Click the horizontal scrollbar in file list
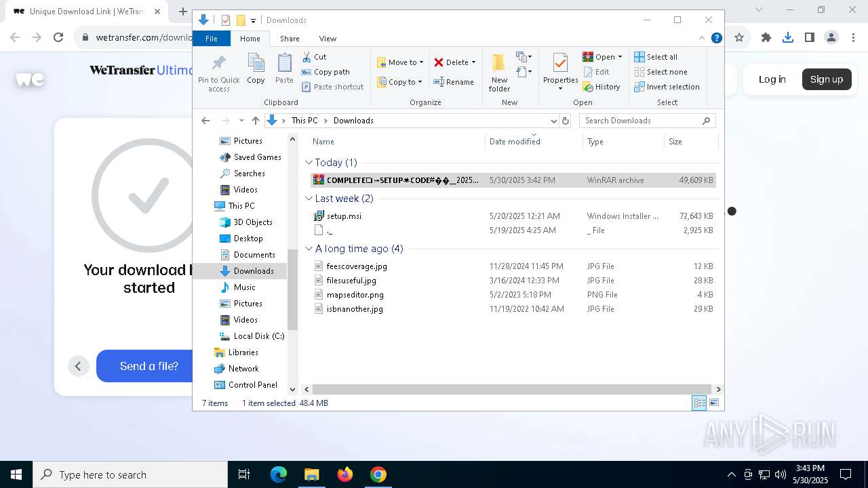The width and height of the screenshot is (868, 488). 512,389
